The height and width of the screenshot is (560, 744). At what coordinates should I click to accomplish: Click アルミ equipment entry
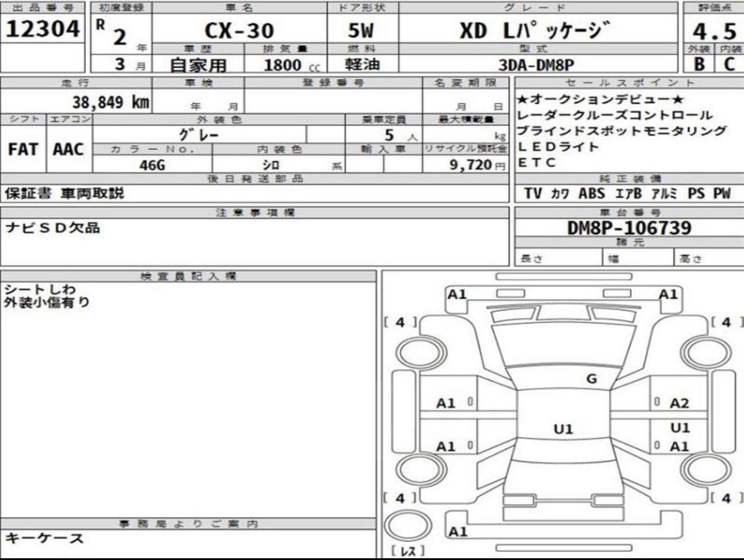point(665,193)
